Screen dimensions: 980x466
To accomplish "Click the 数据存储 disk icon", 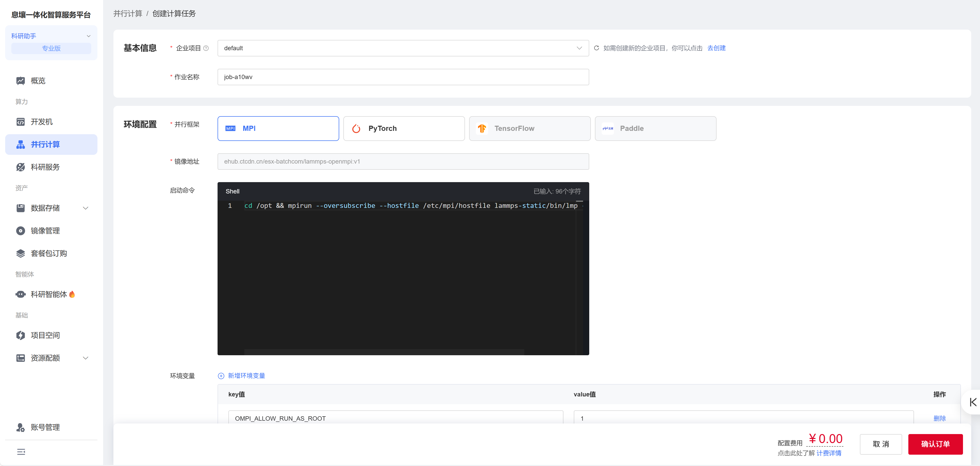I will [x=21, y=208].
